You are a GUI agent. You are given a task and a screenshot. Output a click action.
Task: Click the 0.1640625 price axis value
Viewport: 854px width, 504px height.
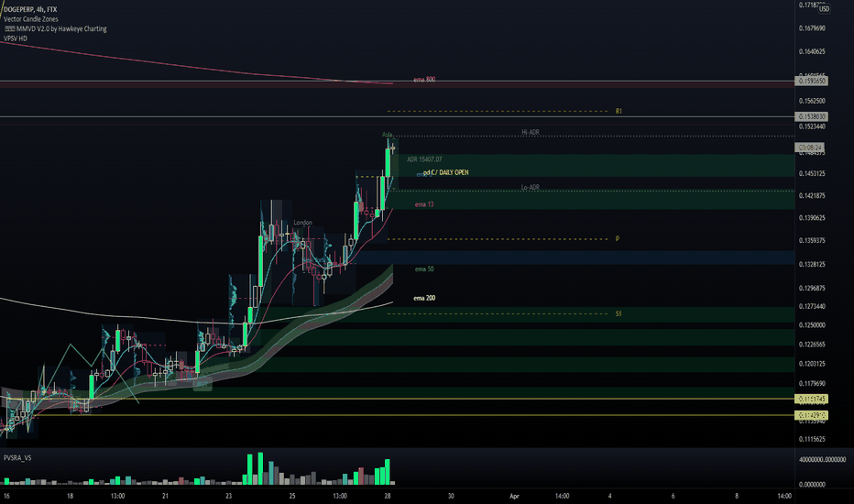(812, 51)
